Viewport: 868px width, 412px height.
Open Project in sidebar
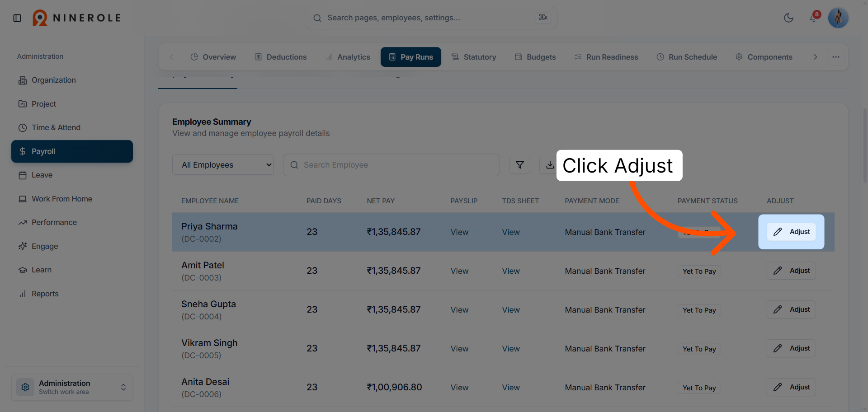pos(72,104)
